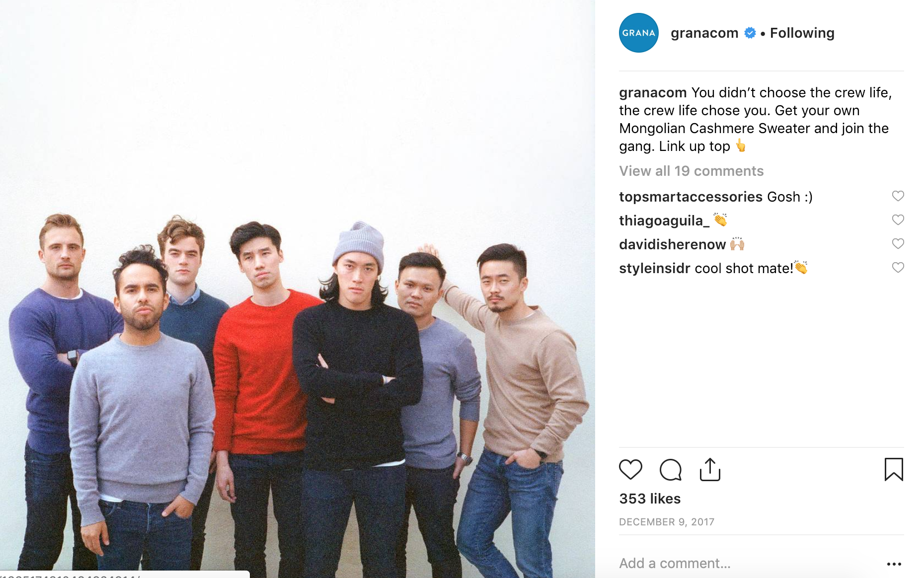The image size is (924, 578).
Task: Open the December 9, 2017 timestamp
Action: tap(667, 522)
